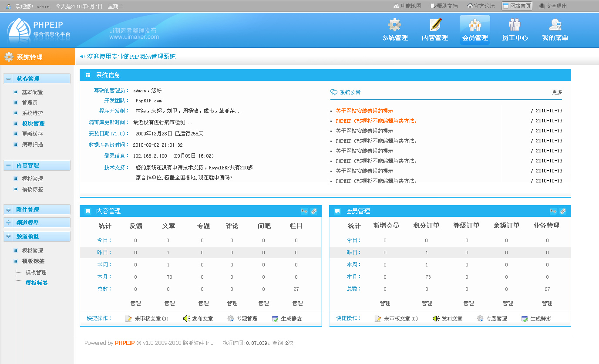
Task: Click the 网站首页 button in top bar
Action: [x=517, y=6]
